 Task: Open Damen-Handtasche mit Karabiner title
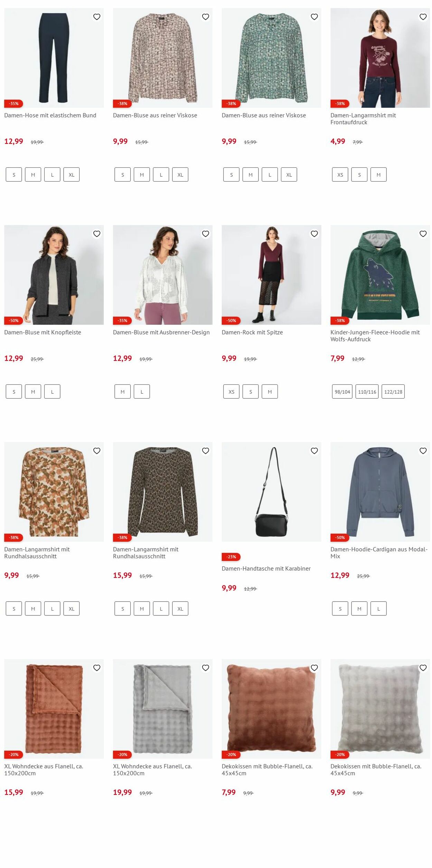click(x=266, y=568)
